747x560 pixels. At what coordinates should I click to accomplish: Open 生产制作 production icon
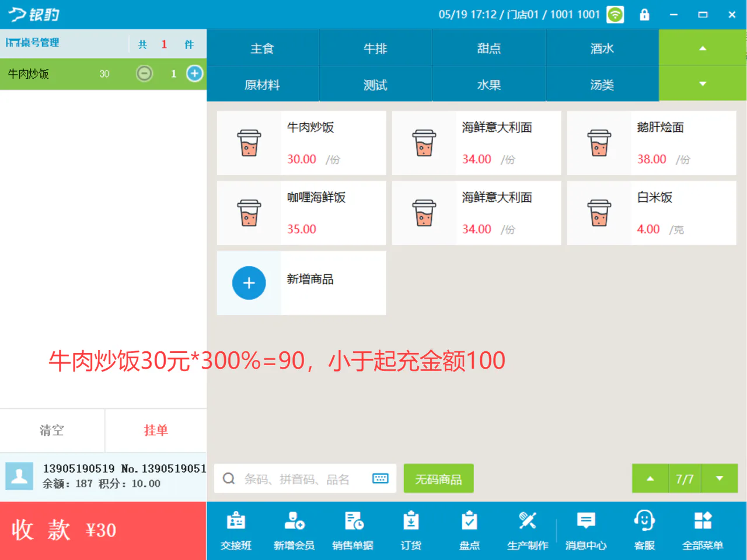(x=528, y=530)
